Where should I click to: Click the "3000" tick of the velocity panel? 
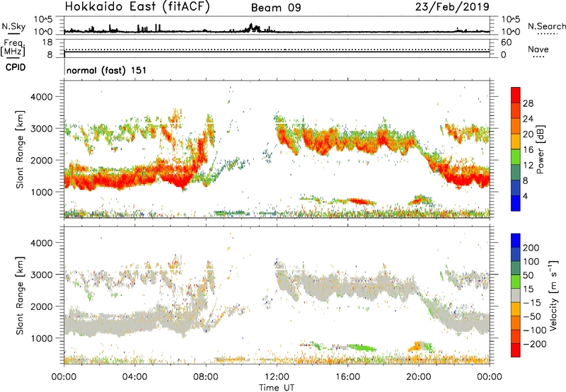coord(42,275)
